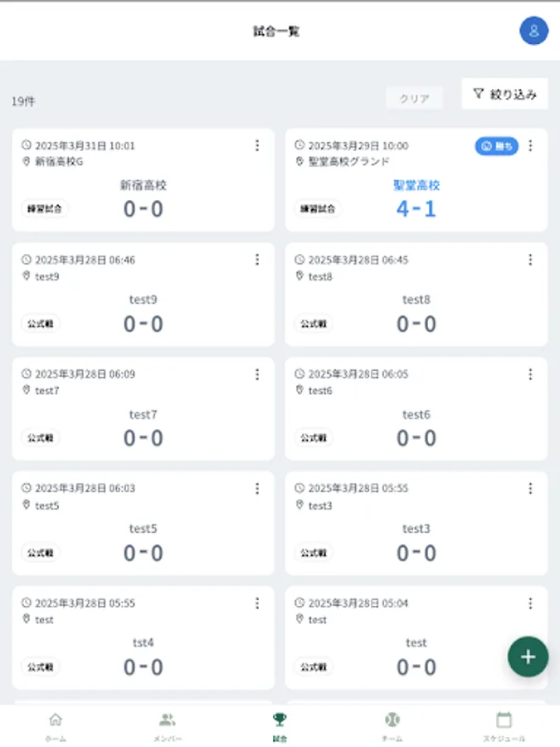
Task: Open the 絞り込み filter panel
Action: click(x=504, y=93)
